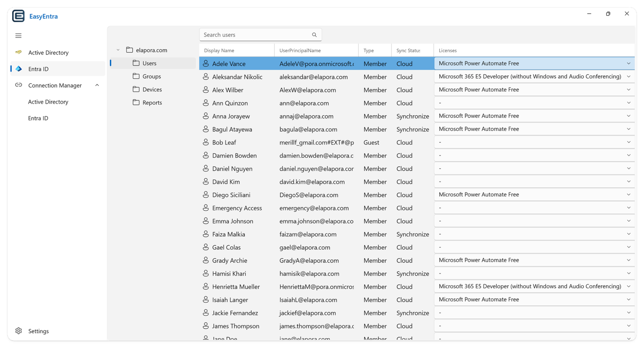Image resolution: width=644 pixels, height=348 pixels.
Task: Click the user icon beside Ann Quinzon
Action: (206, 103)
